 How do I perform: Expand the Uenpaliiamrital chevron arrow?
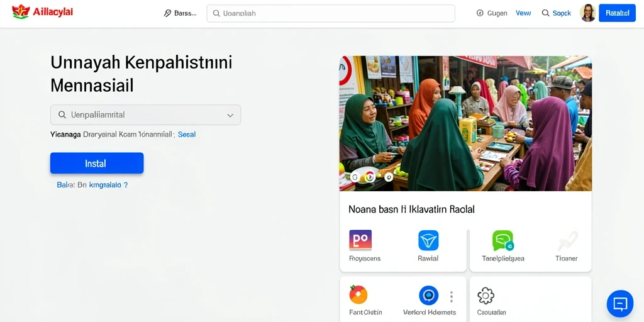[x=230, y=115]
